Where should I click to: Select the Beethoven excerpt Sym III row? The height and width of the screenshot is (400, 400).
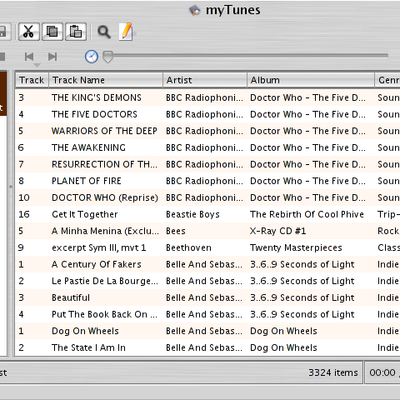coord(207,248)
